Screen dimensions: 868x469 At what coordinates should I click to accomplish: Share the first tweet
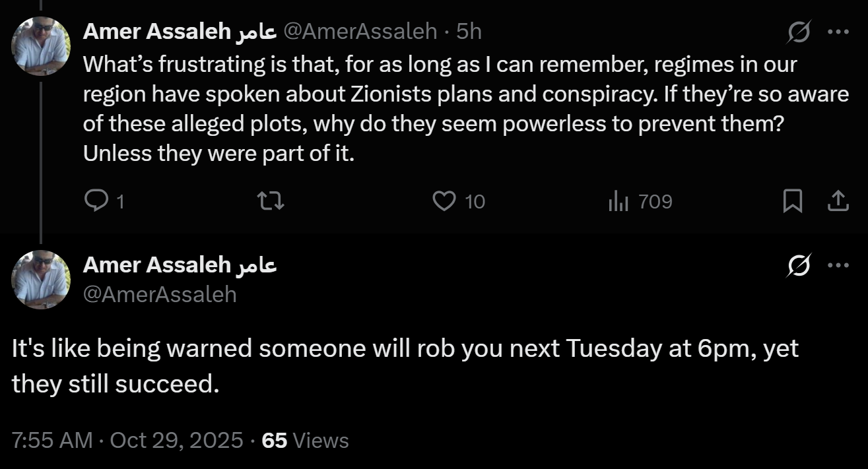(x=838, y=201)
